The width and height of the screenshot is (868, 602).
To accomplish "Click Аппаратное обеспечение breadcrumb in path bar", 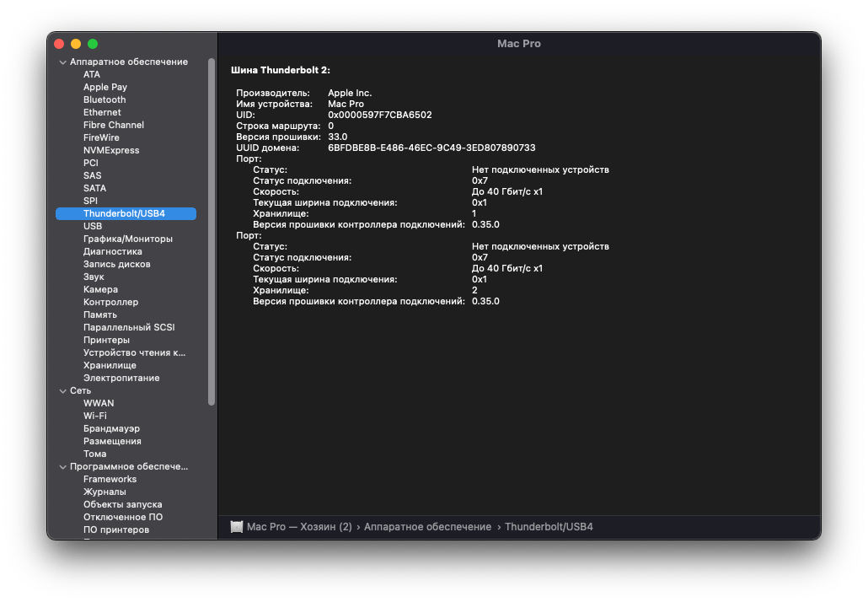I will tap(427, 527).
